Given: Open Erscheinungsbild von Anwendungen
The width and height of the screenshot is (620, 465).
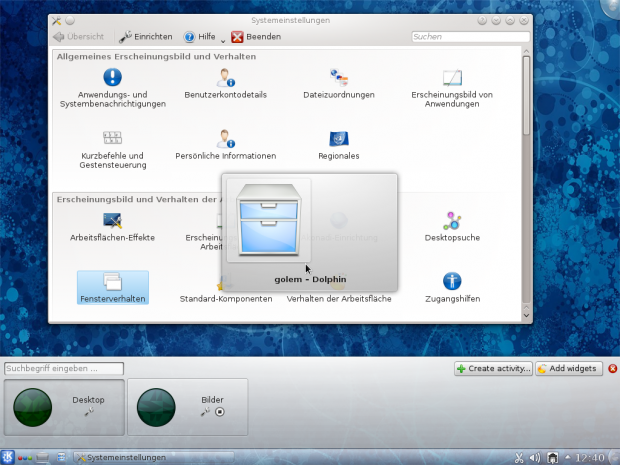Looking at the screenshot, I should coord(452,78).
